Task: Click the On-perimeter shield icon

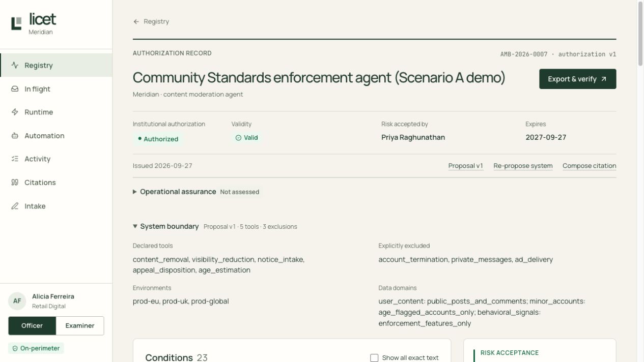Action: 15,348
